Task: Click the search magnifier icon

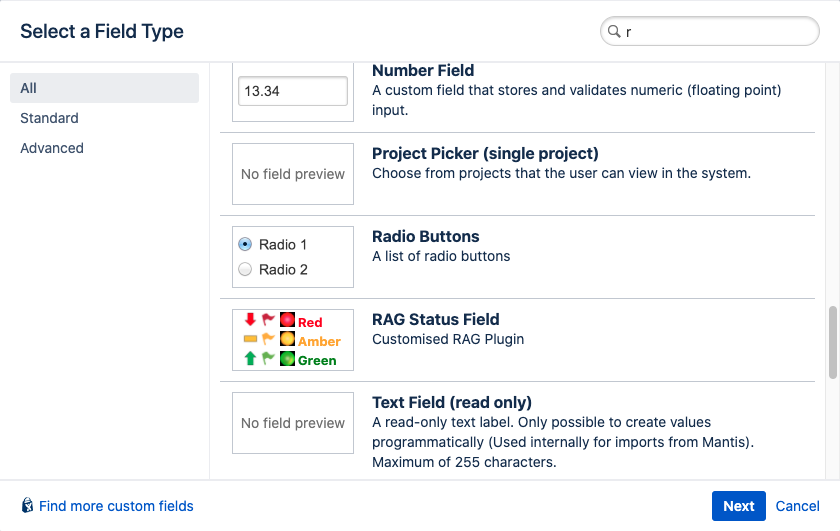Action: (613, 31)
